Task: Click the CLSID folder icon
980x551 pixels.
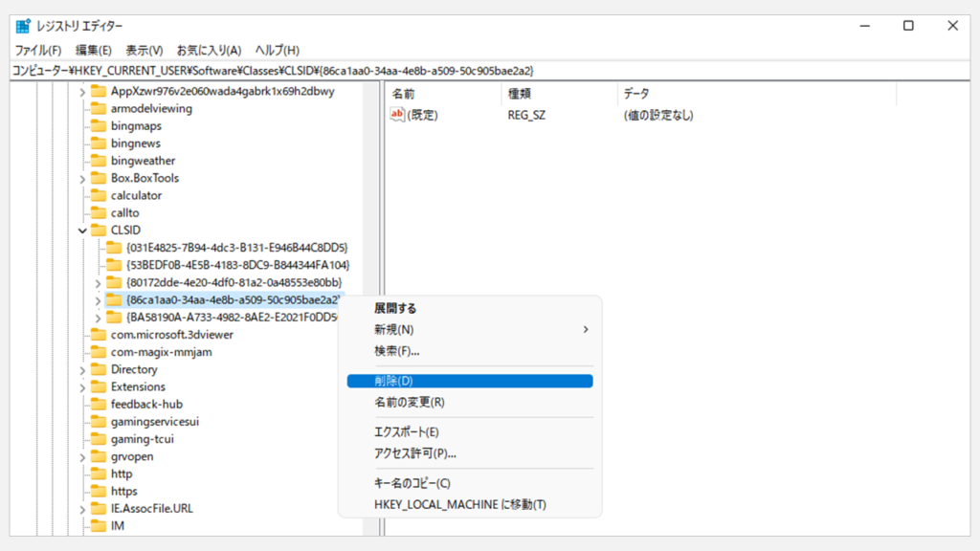Action: (98, 231)
